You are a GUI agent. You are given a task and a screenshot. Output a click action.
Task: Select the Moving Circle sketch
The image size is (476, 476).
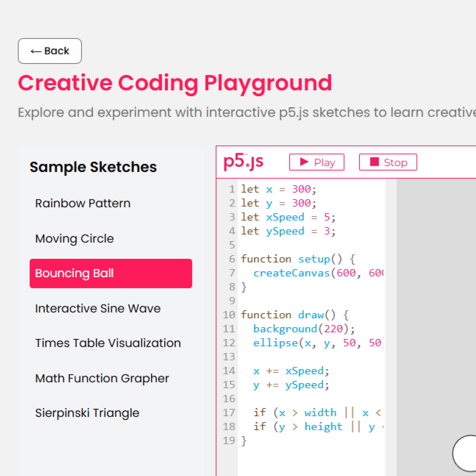pyautogui.click(x=74, y=238)
